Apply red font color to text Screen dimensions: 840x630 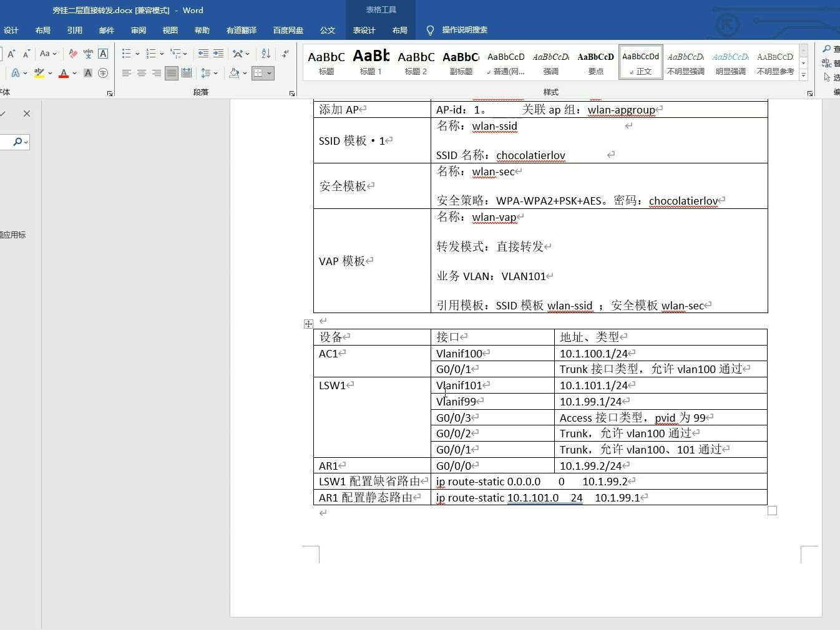coord(63,74)
